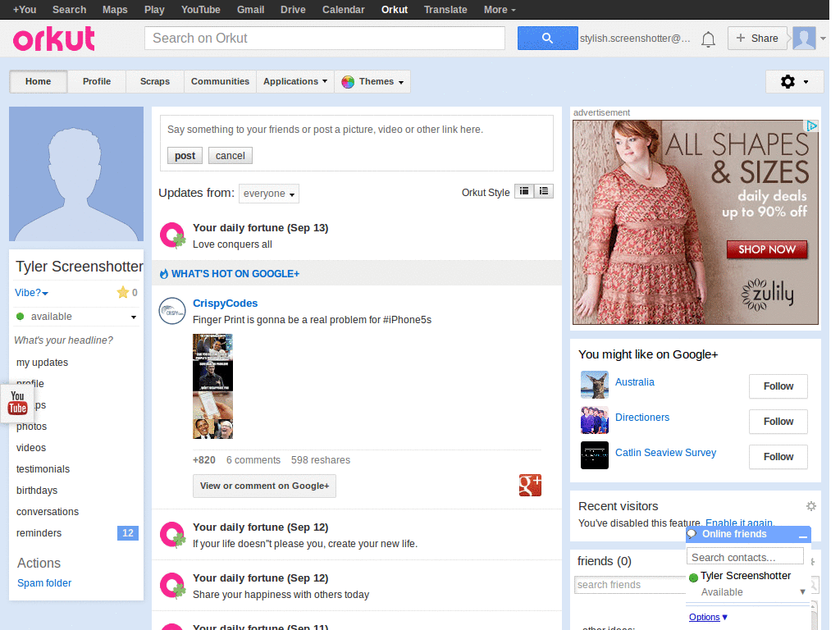Click the account avatar in header
This screenshot has width=840, height=630.
(x=804, y=38)
